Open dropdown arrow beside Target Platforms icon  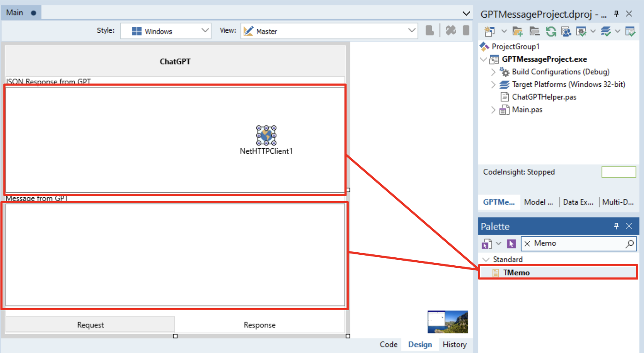tap(618, 31)
